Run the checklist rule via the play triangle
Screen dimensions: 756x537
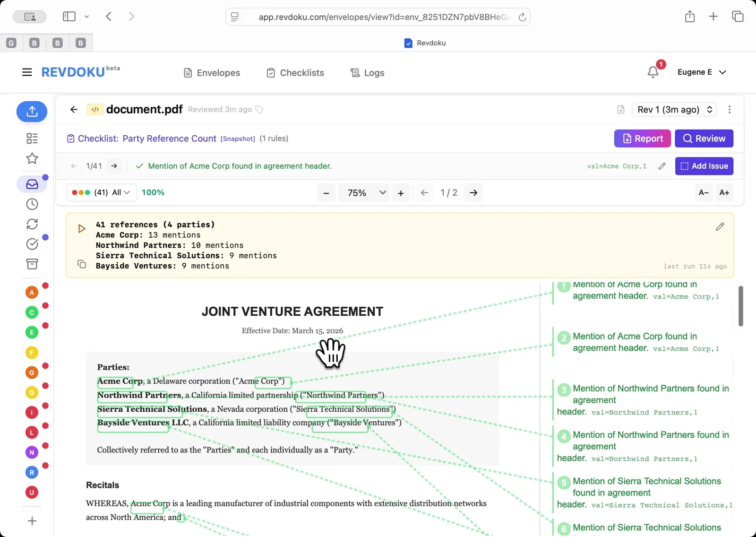click(81, 228)
